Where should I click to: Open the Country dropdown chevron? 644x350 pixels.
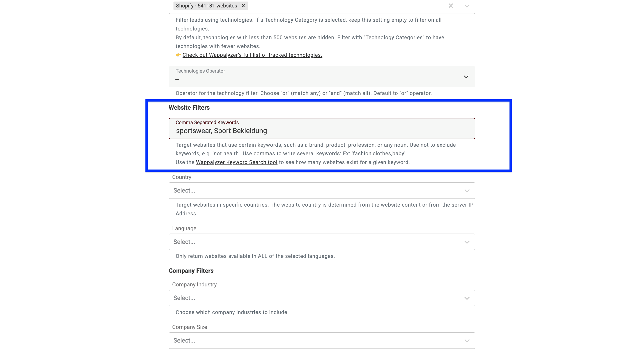pos(467,190)
